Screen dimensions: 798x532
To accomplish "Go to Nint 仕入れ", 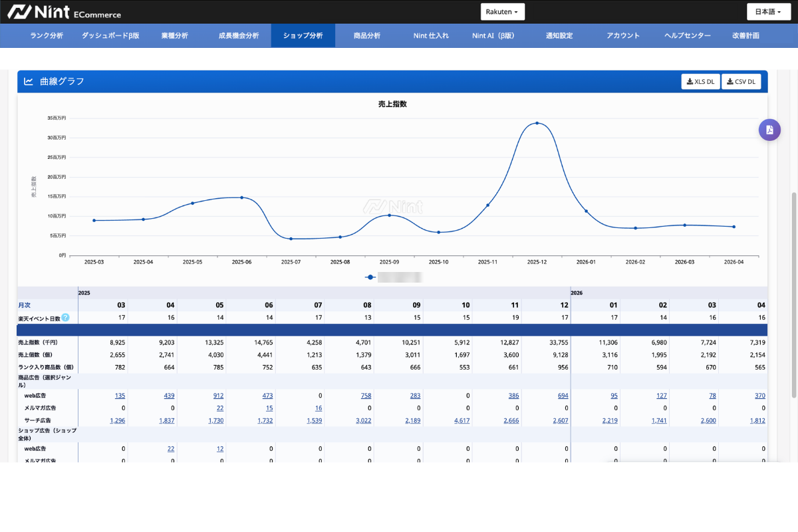I will [x=431, y=36].
